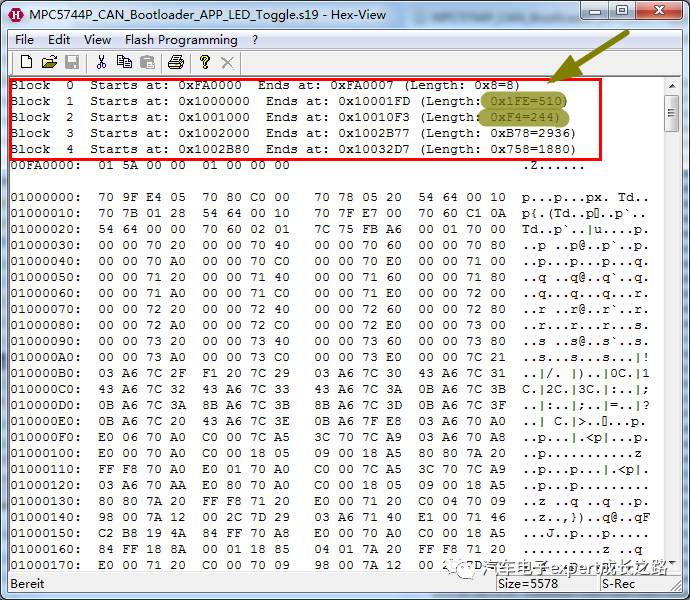Click Size=5578 in status bar
The width and height of the screenshot is (690, 600).
pyautogui.click(x=528, y=584)
